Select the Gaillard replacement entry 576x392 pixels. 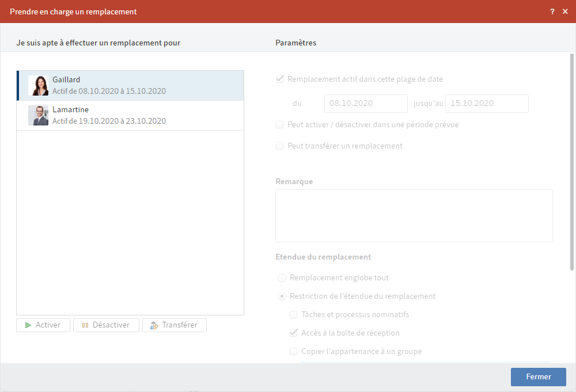pyautogui.click(x=130, y=86)
